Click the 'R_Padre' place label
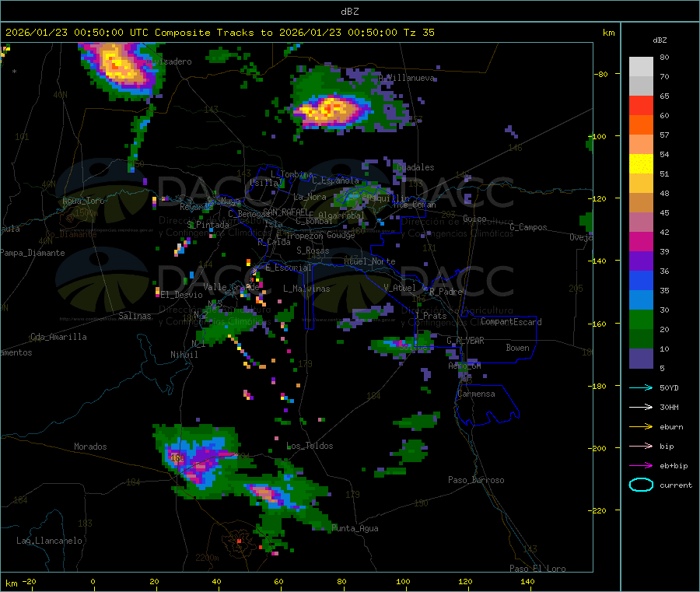This screenshot has width=700, height=592. (446, 292)
